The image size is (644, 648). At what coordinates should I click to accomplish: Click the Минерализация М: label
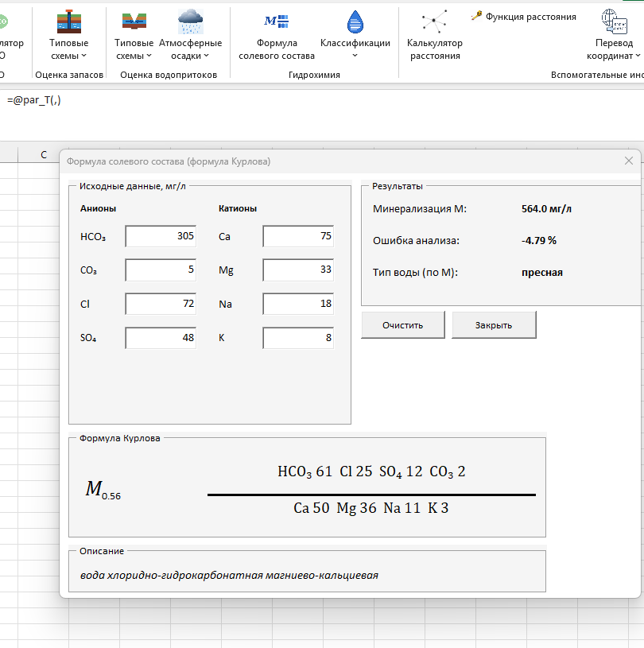coord(420,208)
